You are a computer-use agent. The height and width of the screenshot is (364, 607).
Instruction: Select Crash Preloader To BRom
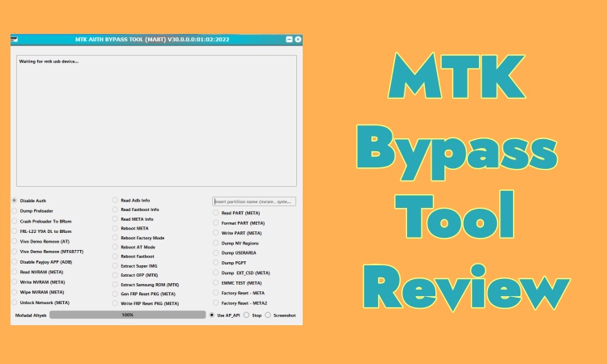click(15, 221)
